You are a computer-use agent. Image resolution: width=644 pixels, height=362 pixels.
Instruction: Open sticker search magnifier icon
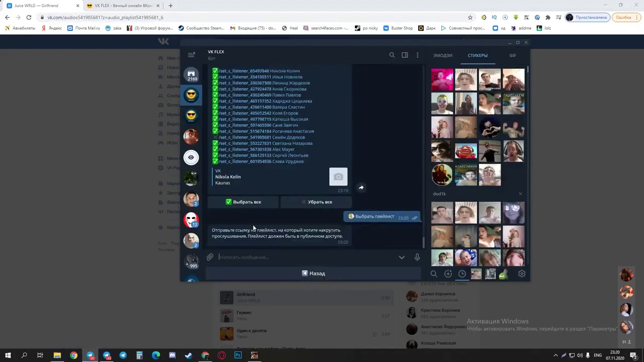[434, 274]
